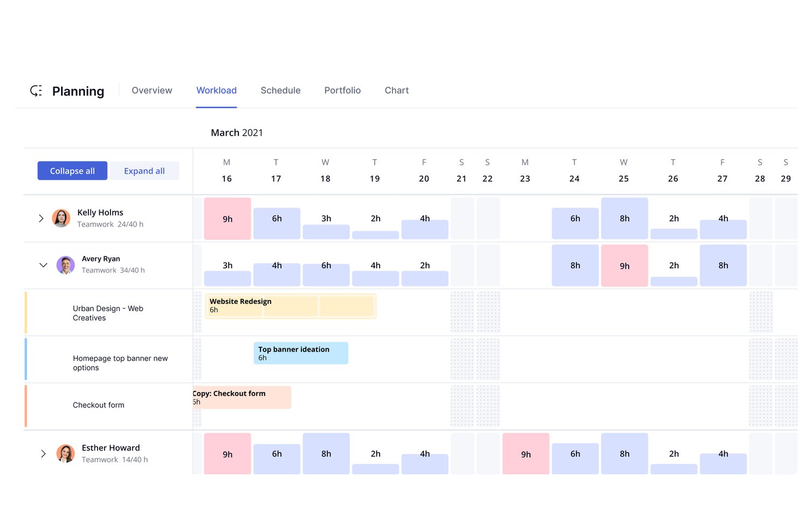Expand Esther Howard row

click(44, 454)
